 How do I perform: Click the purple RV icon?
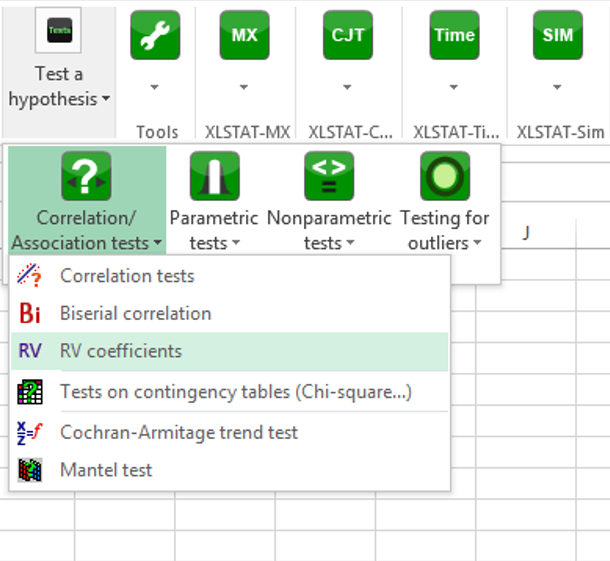(x=30, y=351)
